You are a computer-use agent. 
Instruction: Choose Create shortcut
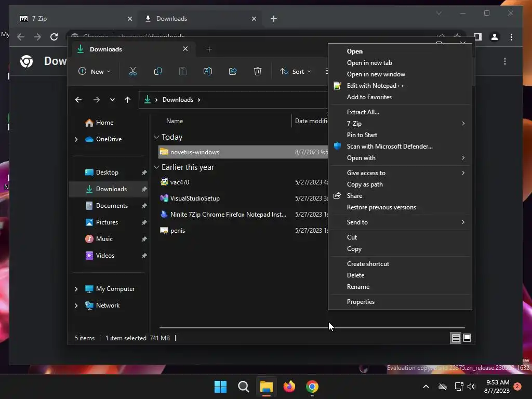400,264
